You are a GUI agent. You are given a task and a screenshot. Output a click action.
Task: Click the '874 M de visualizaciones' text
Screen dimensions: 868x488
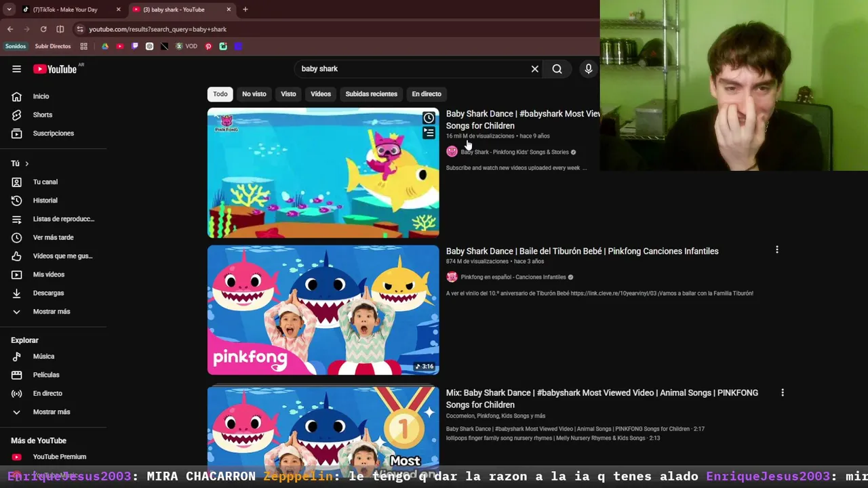coord(477,261)
